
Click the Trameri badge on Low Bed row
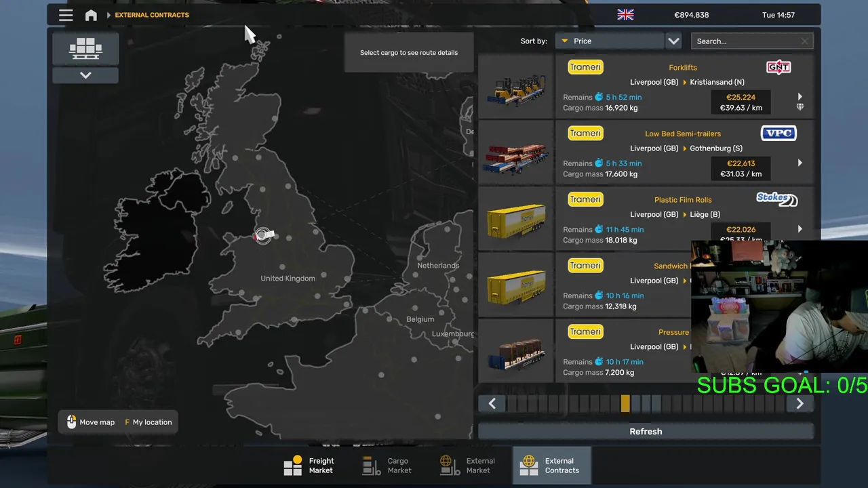pyautogui.click(x=585, y=133)
